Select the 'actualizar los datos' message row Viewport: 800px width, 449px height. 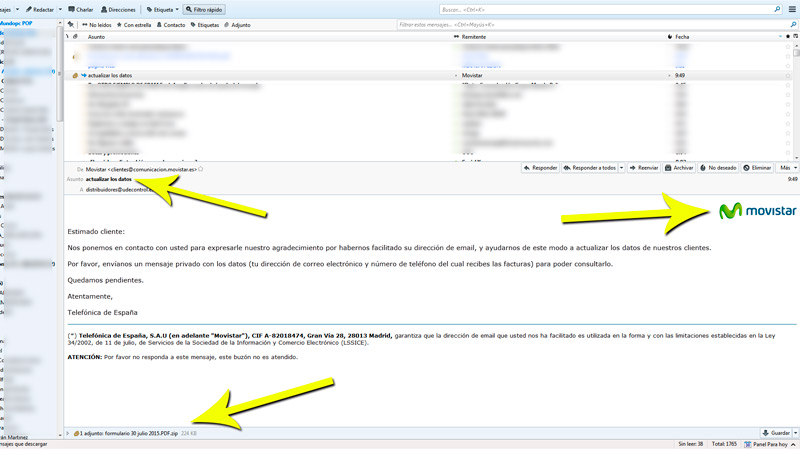pos(110,75)
